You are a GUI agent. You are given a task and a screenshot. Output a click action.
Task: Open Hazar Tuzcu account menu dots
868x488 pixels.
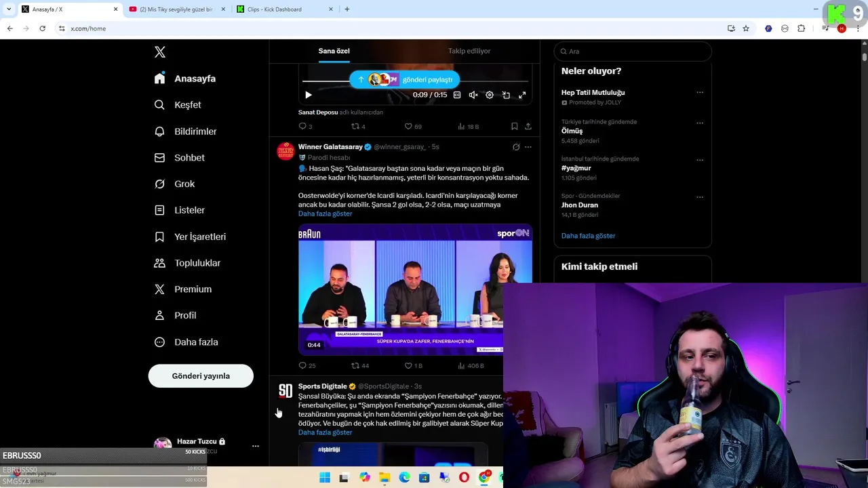click(256, 446)
